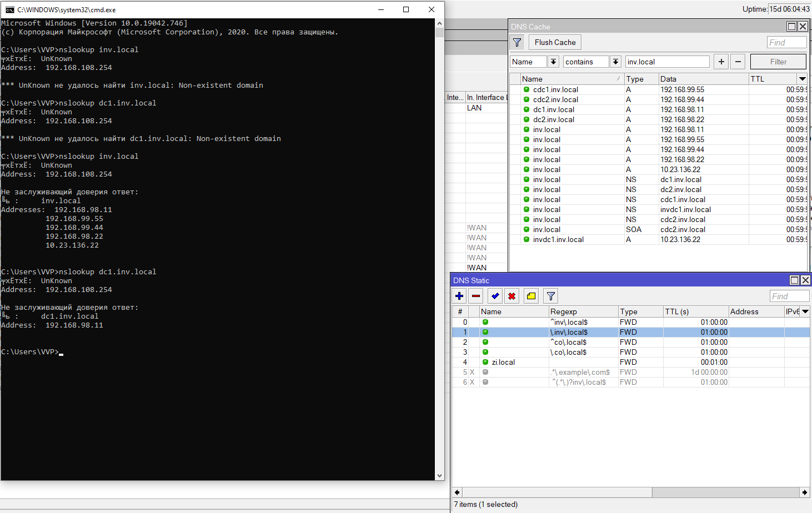
Task: Enable selected DNS Static entry with checkmark icon
Action: tap(495, 296)
